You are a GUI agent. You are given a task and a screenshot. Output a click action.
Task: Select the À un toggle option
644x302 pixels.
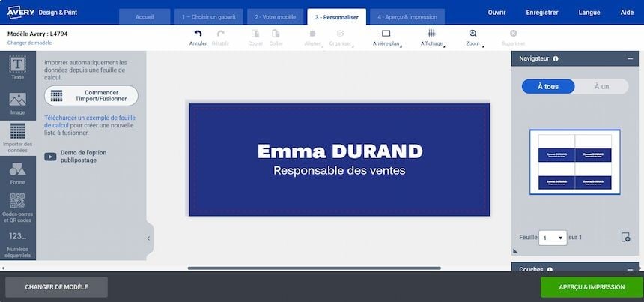pos(602,86)
